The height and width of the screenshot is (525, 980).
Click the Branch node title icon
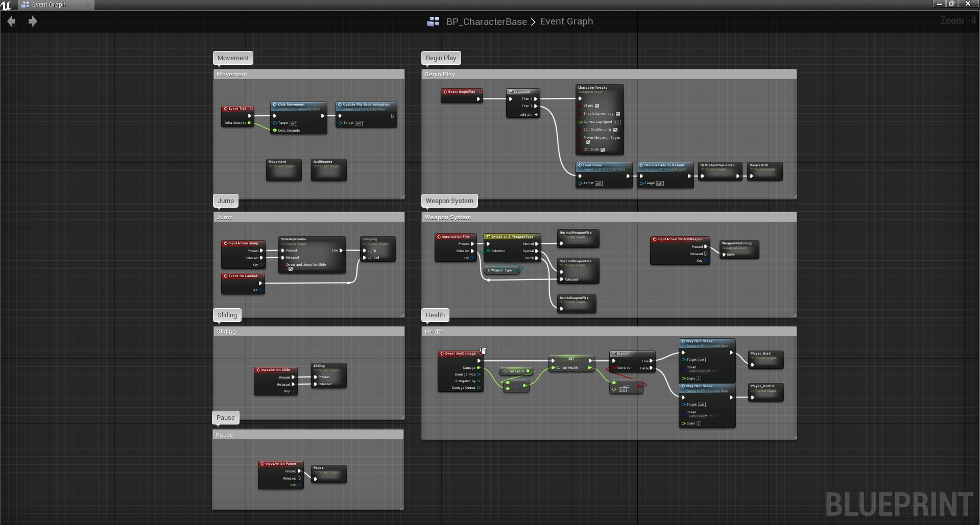coord(614,354)
